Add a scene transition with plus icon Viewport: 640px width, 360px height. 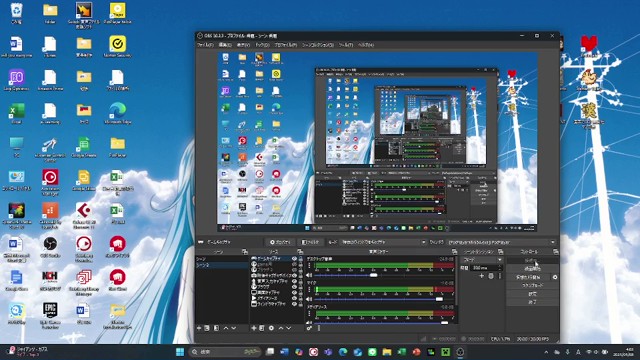point(481,276)
